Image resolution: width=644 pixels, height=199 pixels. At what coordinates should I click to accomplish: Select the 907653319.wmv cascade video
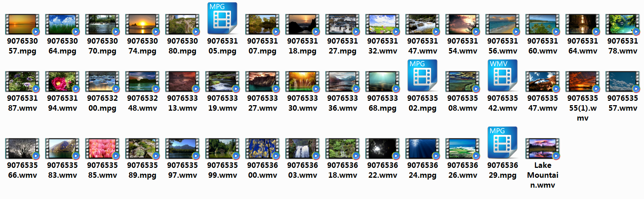[x=222, y=81]
